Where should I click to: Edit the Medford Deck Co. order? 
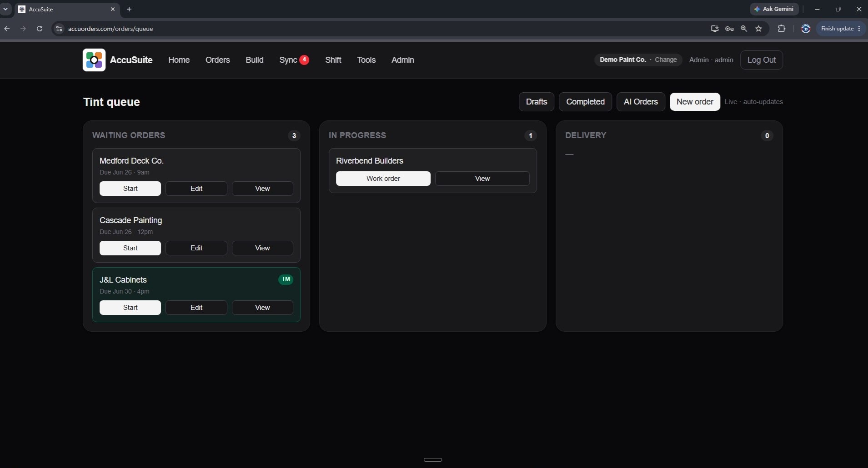pyautogui.click(x=196, y=189)
